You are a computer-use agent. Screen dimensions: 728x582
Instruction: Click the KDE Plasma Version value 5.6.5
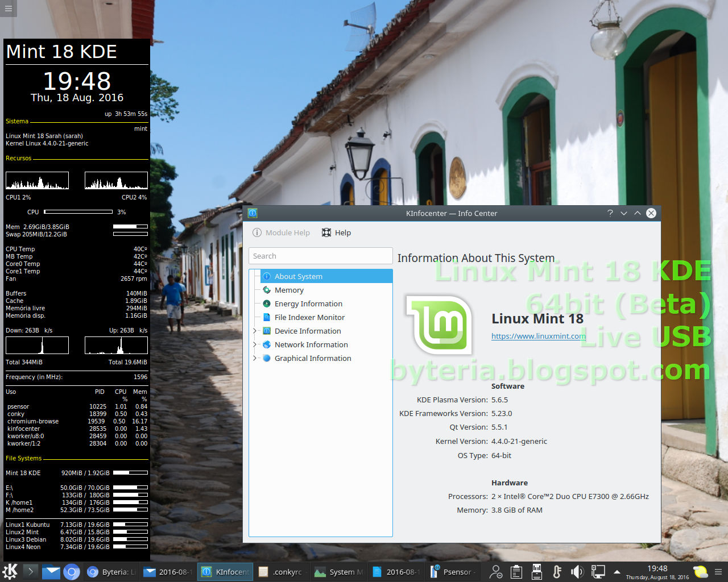[x=500, y=400]
